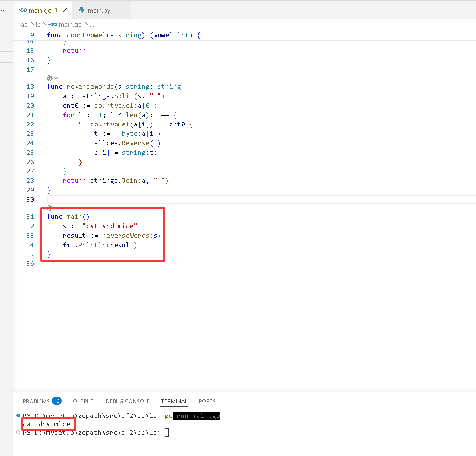Open the ellipsis menu left of the editor tabs
The height and width of the screenshot is (456, 476).
click(2, 10)
